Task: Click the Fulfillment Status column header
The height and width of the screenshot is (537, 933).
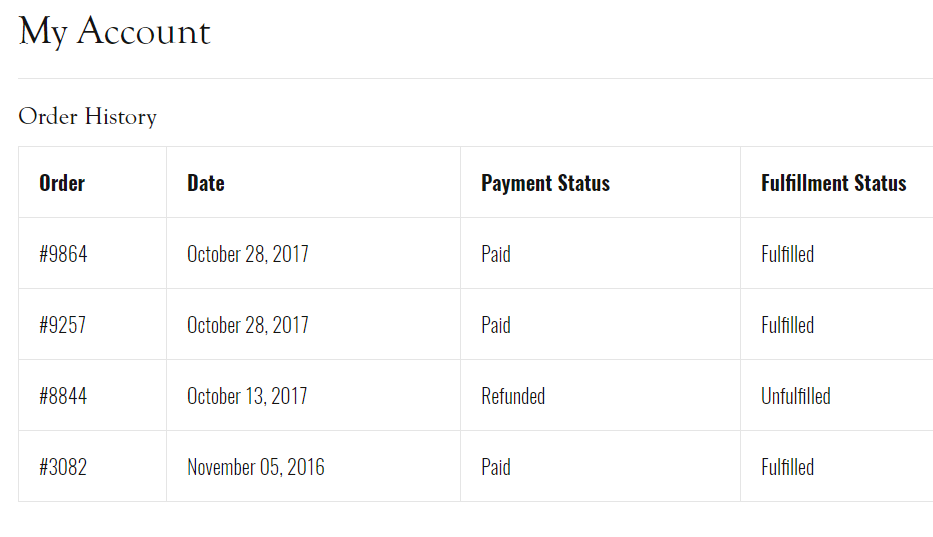Action: [x=833, y=183]
